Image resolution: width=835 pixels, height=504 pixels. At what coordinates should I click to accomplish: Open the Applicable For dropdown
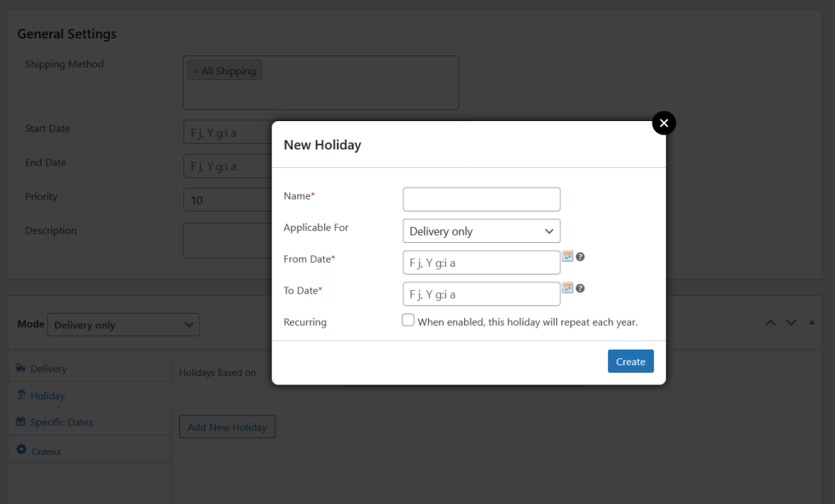[x=481, y=231]
